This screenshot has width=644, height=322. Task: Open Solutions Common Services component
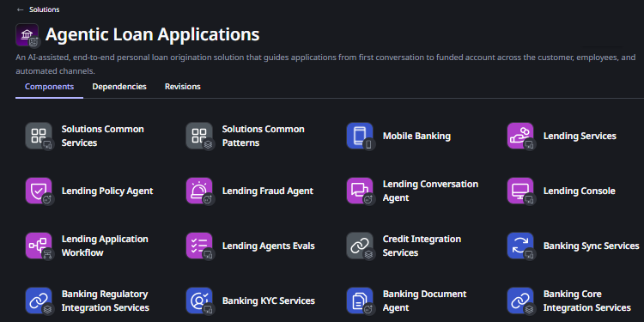point(103,136)
